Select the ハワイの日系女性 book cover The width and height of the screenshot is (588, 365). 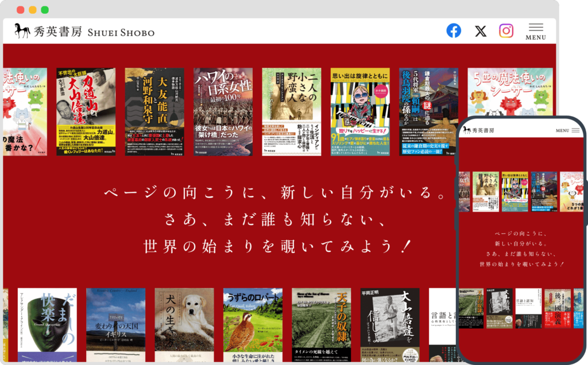point(223,112)
